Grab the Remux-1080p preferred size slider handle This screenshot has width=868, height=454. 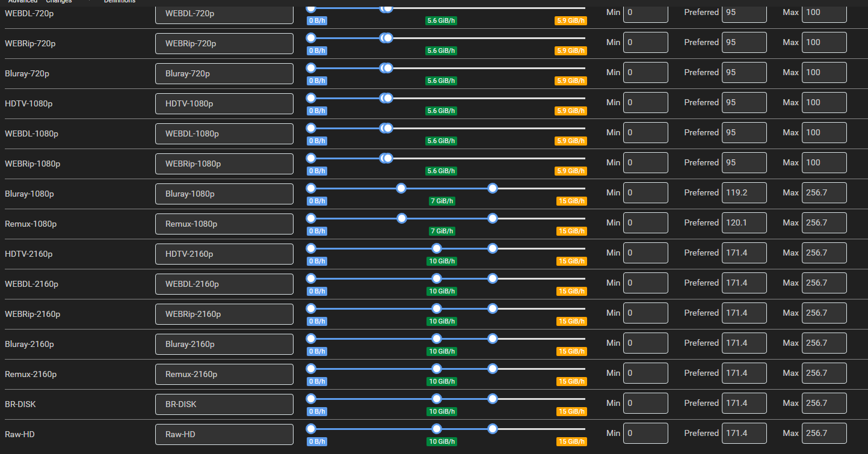tap(401, 218)
